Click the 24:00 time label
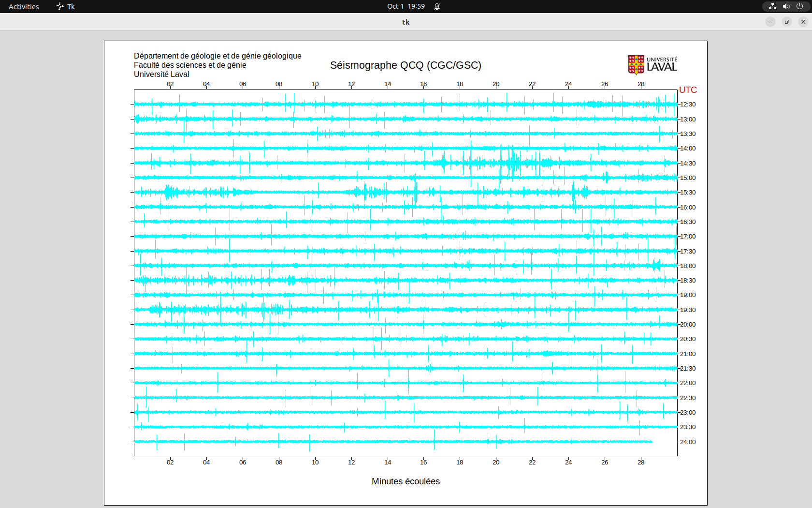 coord(688,442)
